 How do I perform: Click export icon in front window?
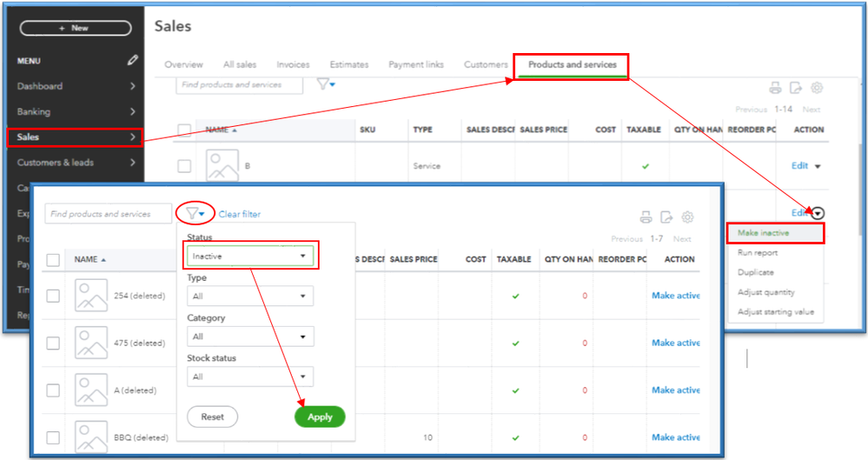[666, 217]
